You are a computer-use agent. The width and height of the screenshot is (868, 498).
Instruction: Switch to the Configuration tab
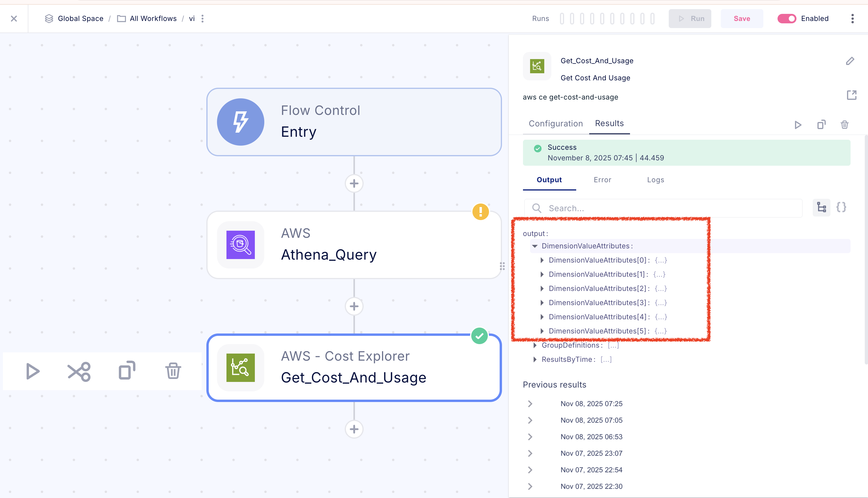click(556, 123)
